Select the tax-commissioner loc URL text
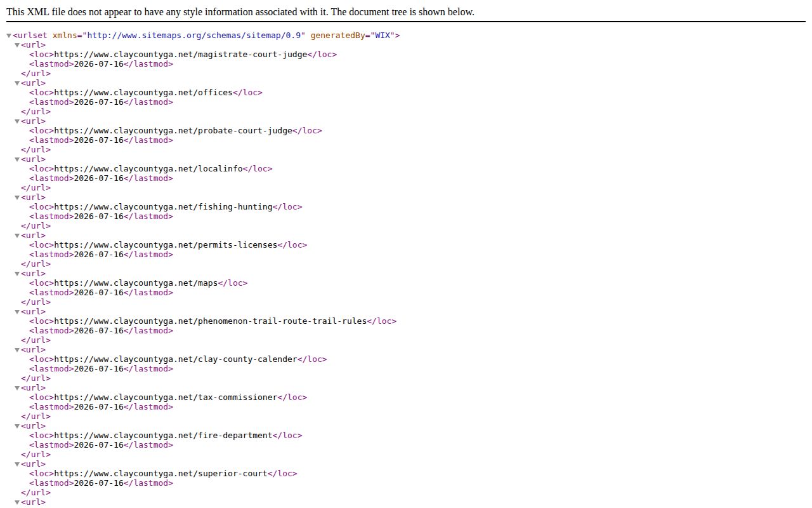Viewport: 812px width, 508px height. point(166,398)
